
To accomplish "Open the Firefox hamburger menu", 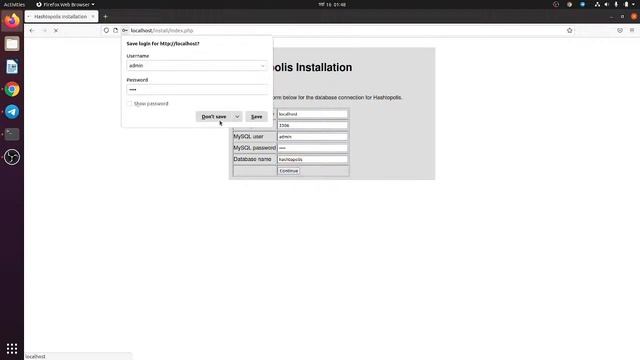I will [632, 31].
